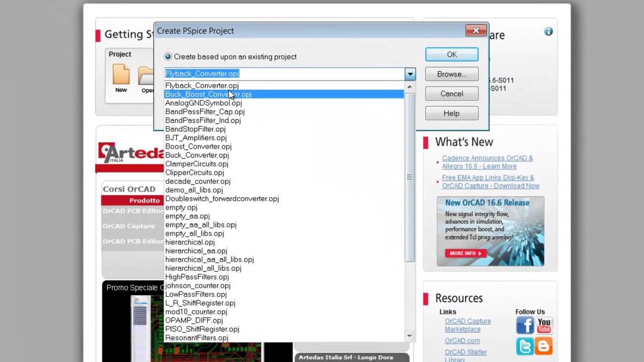Select empty_aa.opj list entry
The height and width of the screenshot is (362, 644).
click(x=284, y=216)
